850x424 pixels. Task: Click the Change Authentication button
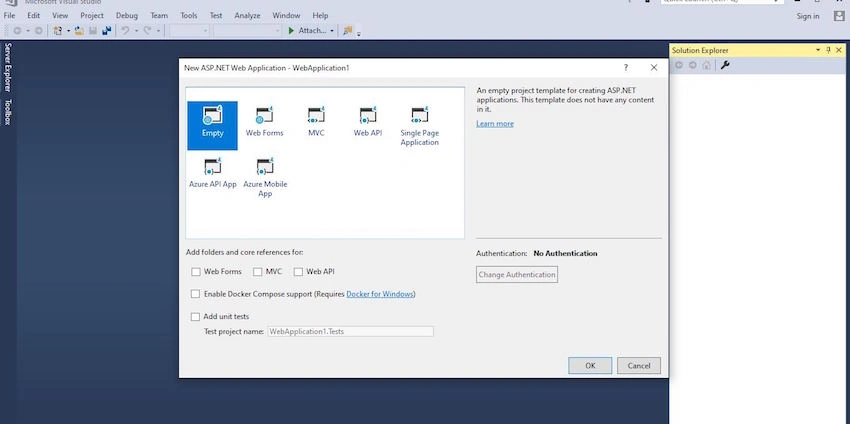point(517,274)
